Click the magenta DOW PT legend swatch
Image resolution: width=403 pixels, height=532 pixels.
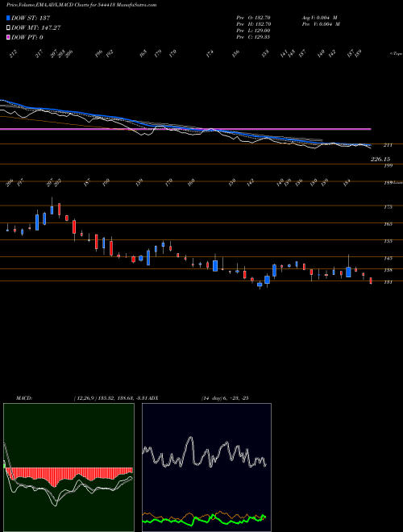pos(8,37)
